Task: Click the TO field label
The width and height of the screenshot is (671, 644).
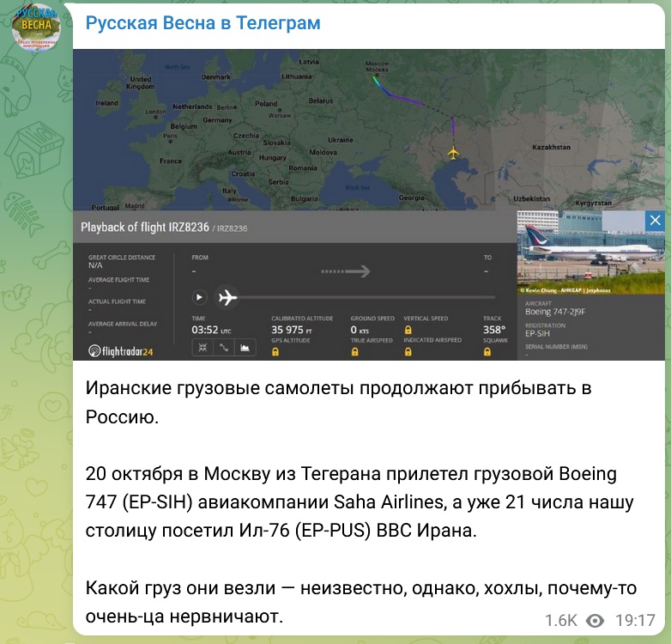Action: click(487, 258)
